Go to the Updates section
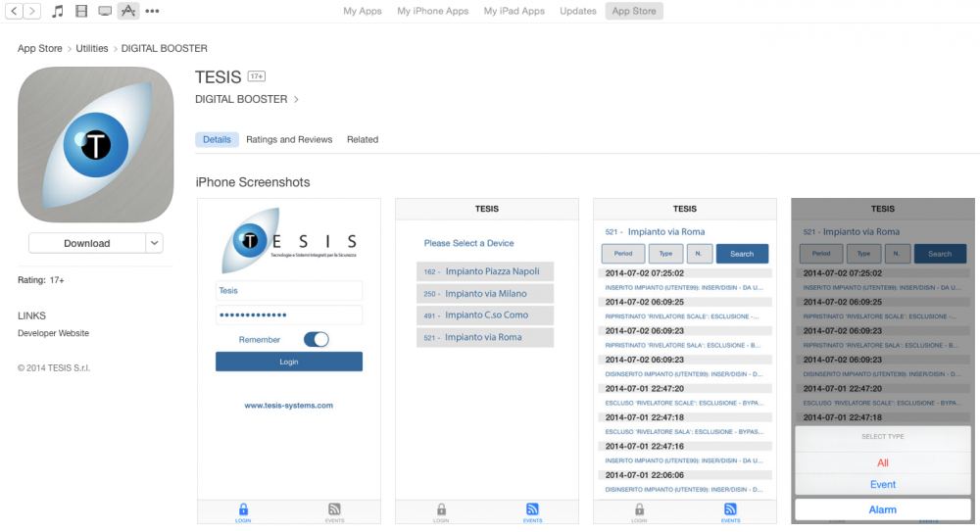This screenshot has height=532, width=980. (577, 11)
